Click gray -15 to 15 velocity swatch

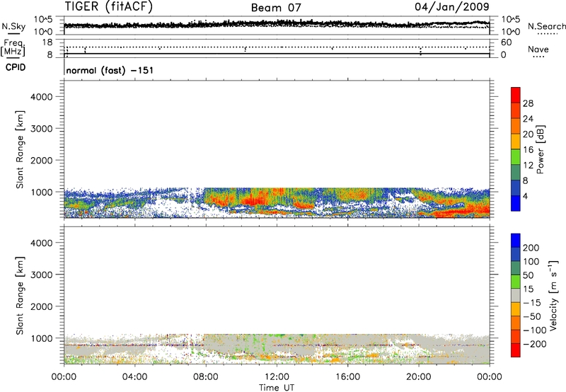pyautogui.click(x=516, y=296)
